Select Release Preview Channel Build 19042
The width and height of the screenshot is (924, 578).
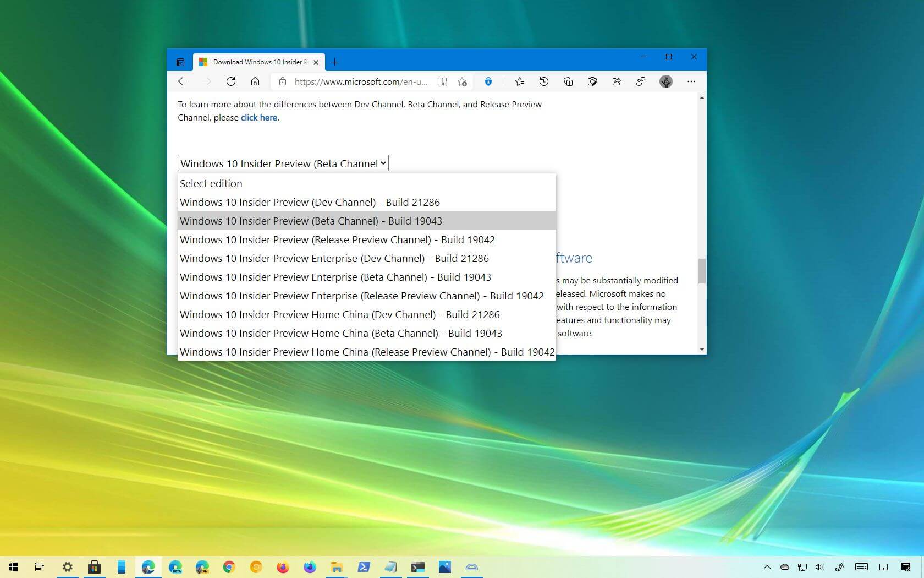pyautogui.click(x=337, y=239)
